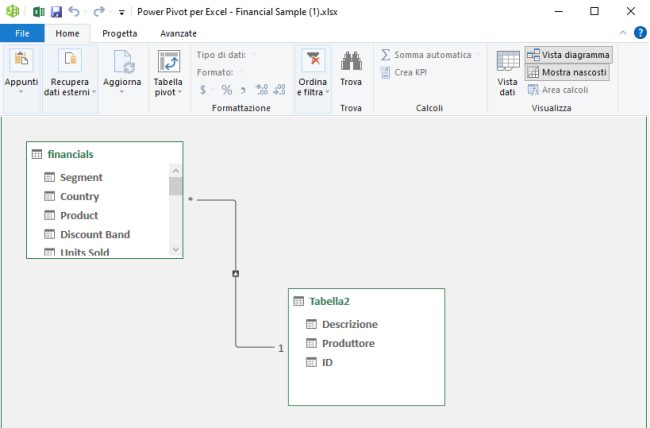Screen dimensions: 650x428
Task: Select the Tabella2 table title
Action: pos(329,301)
